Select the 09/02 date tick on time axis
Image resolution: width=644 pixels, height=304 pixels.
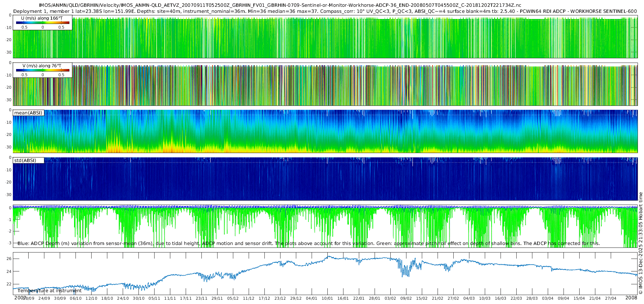click(x=406, y=298)
